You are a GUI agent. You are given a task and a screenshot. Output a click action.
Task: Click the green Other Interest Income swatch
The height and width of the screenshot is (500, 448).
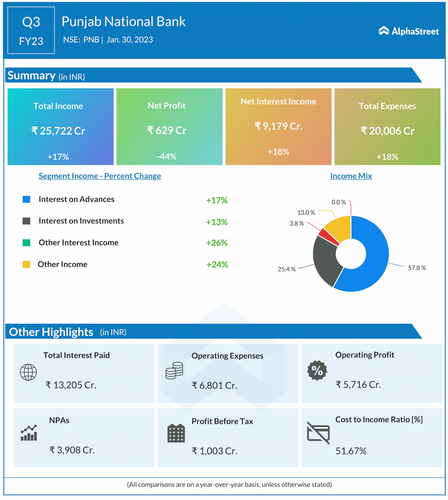tap(26, 243)
